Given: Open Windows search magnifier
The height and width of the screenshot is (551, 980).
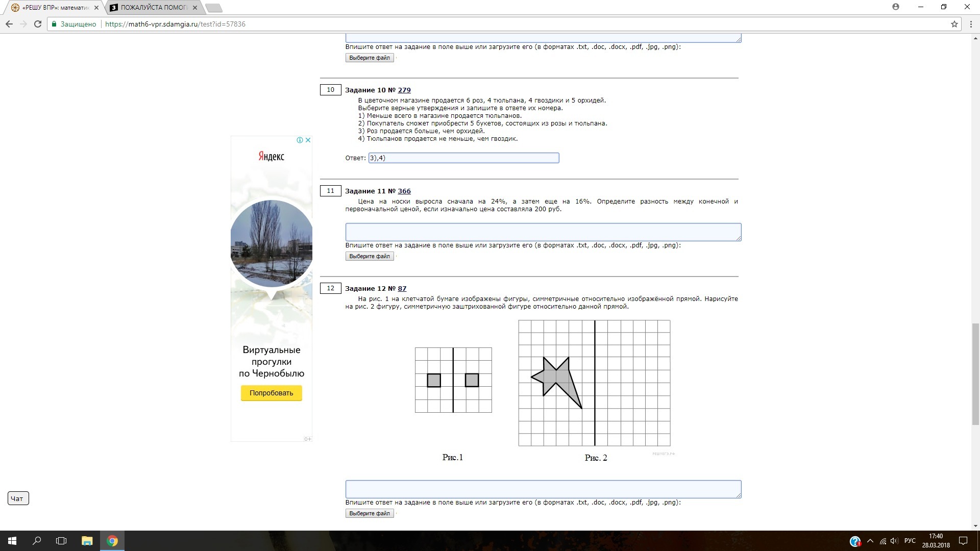Looking at the screenshot, I should coord(37,541).
